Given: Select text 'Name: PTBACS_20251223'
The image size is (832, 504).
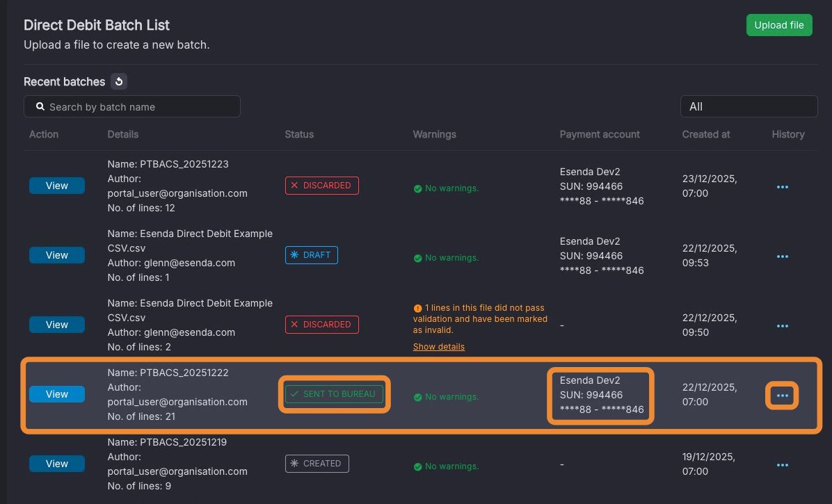Looking at the screenshot, I should (x=168, y=164).
